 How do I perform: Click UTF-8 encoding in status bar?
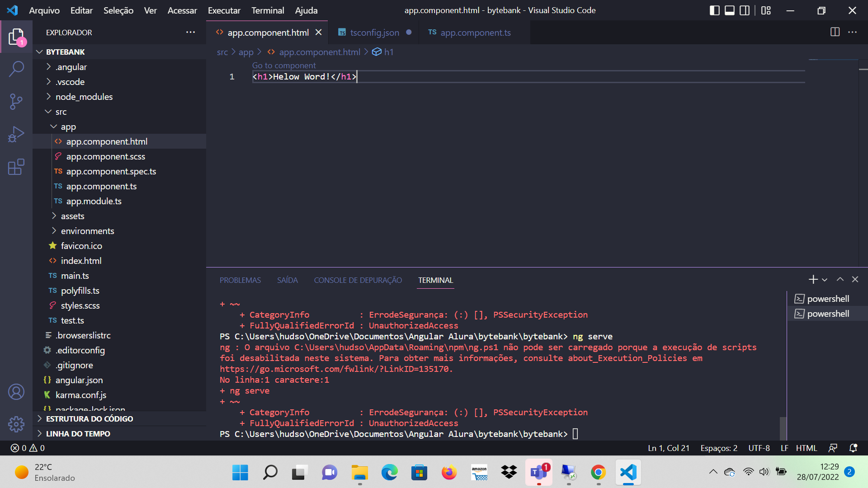759,448
